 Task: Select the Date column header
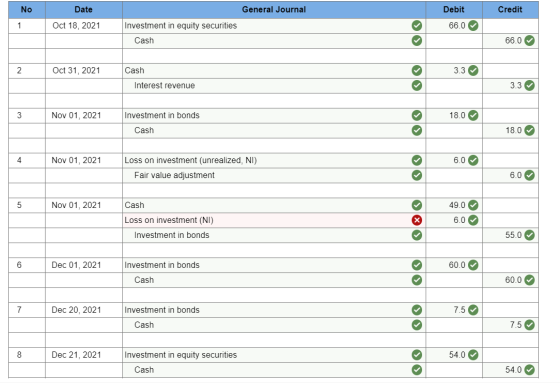[84, 10]
